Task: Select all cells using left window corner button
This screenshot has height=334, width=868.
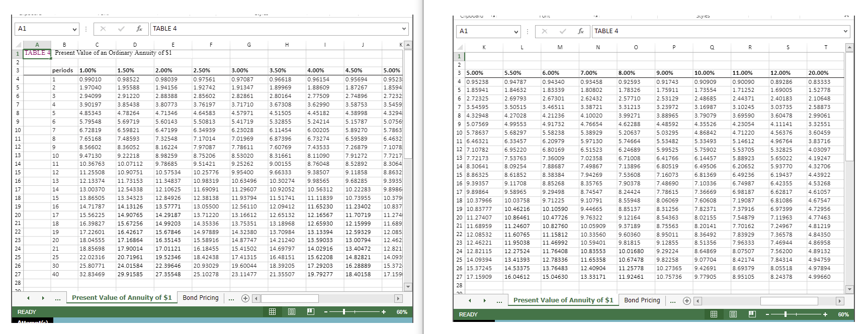Action: coord(18,45)
